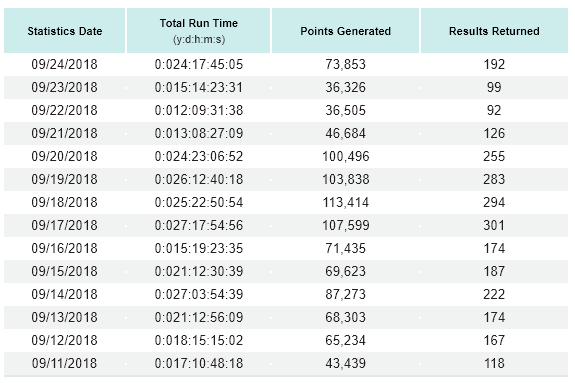Select the 09/24/2018 date cell

coord(65,65)
